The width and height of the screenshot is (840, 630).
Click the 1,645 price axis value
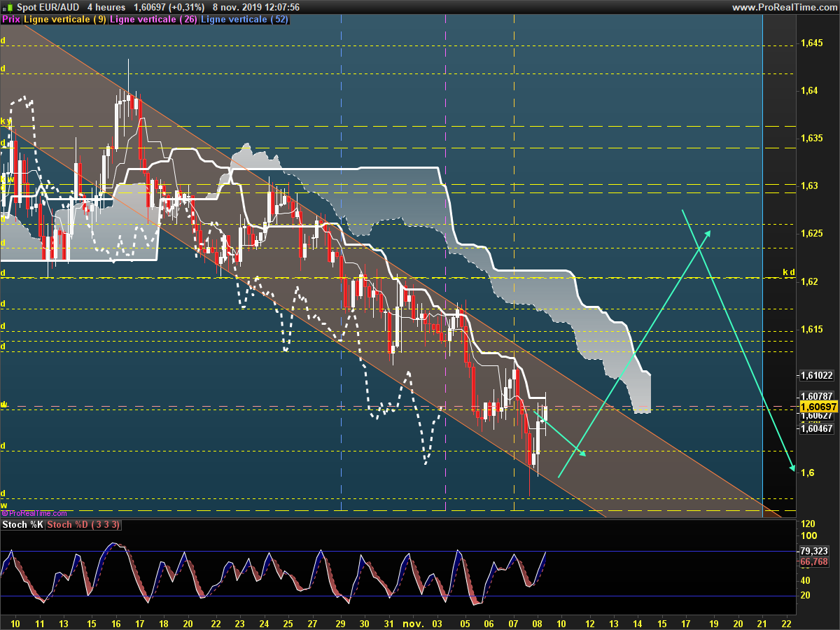point(811,43)
